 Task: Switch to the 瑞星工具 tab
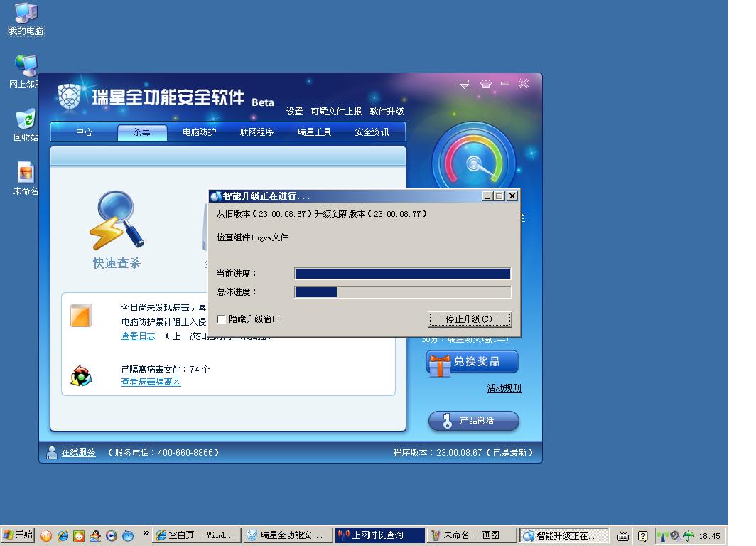(x=314, y=132)
